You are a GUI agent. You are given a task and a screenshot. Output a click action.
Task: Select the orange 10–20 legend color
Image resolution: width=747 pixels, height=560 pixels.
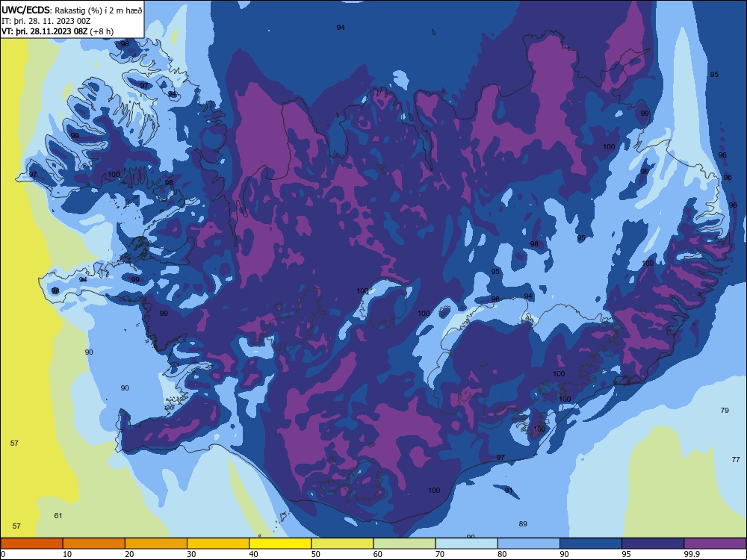[x=94, y=544]
